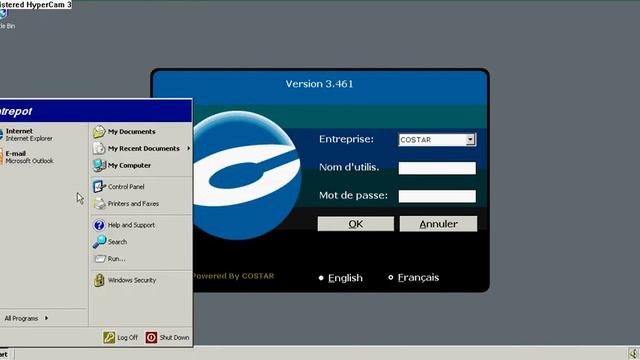Click volume speaker icon in system tray
Screen dimensions: 640x360
coord(634,353)
